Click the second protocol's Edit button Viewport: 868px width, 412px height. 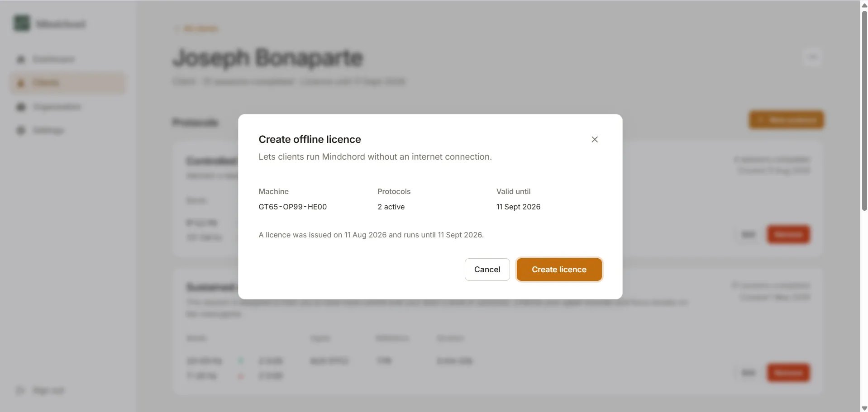click(x=749, y=373)
